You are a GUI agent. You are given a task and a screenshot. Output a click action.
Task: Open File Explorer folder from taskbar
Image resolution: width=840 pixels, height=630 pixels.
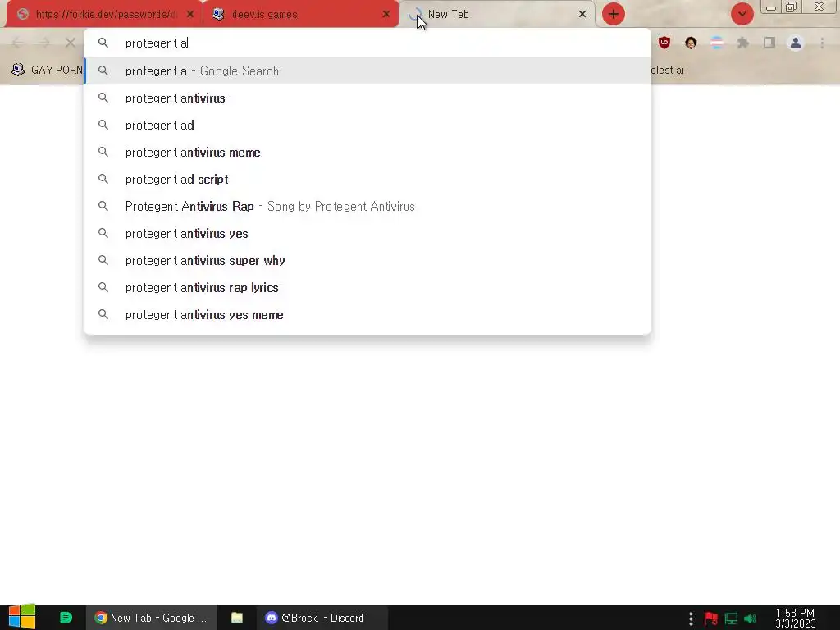pos(237,618)
